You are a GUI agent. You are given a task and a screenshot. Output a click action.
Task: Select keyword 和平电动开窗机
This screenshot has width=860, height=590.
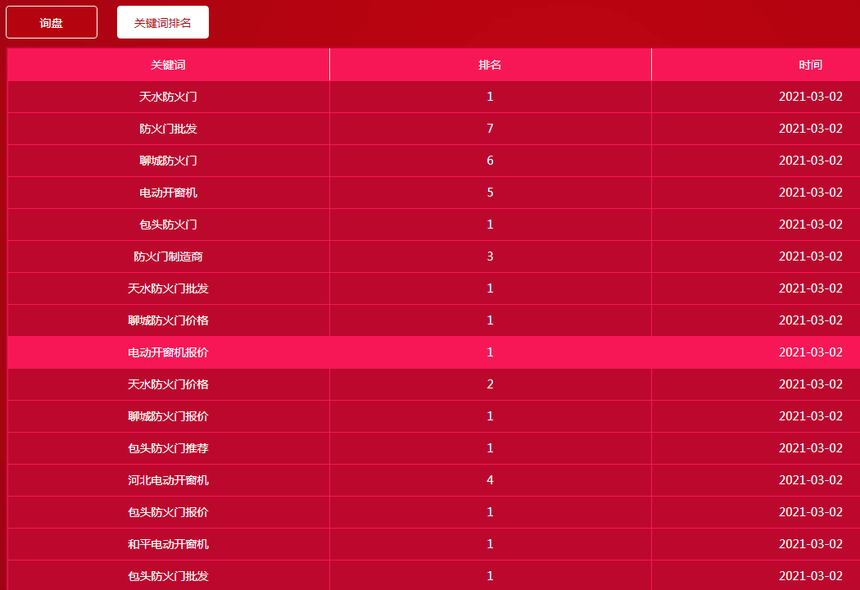[168, 544]
